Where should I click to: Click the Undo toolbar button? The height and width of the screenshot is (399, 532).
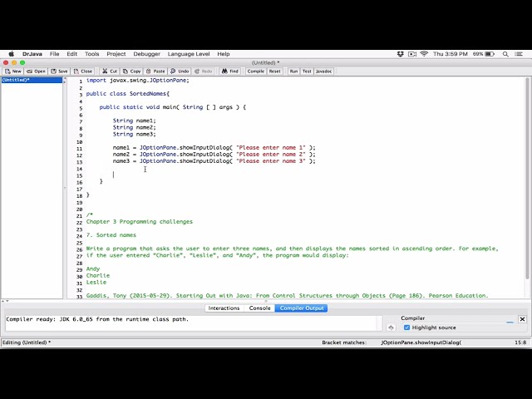click(180, 71)
